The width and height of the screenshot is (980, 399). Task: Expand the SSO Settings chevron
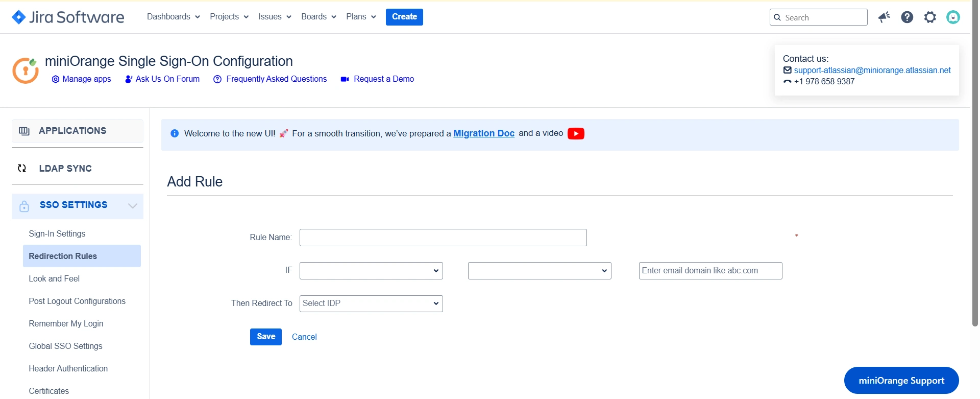133,206
